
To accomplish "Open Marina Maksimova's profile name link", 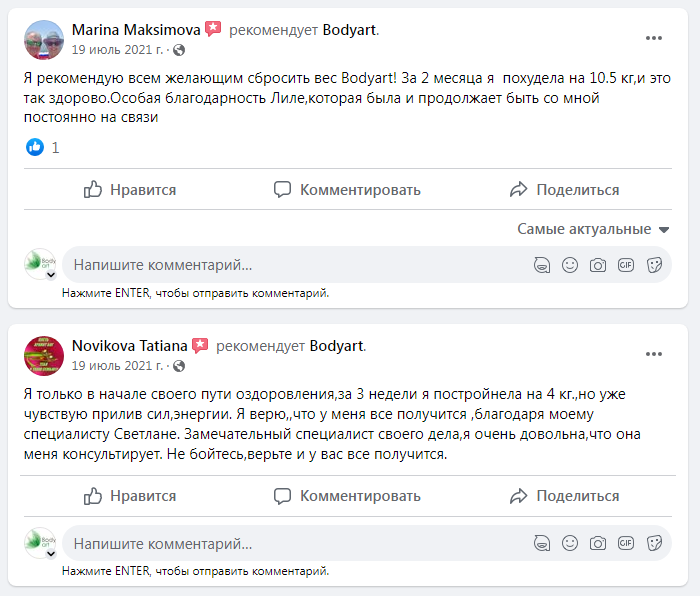I will (136, 30).
